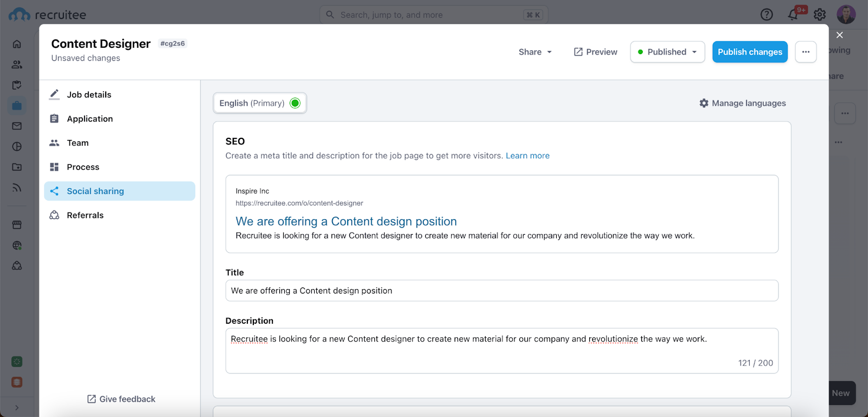Click the SEO Description text area
Screen dimensions: 868x417
click(501, 350)
